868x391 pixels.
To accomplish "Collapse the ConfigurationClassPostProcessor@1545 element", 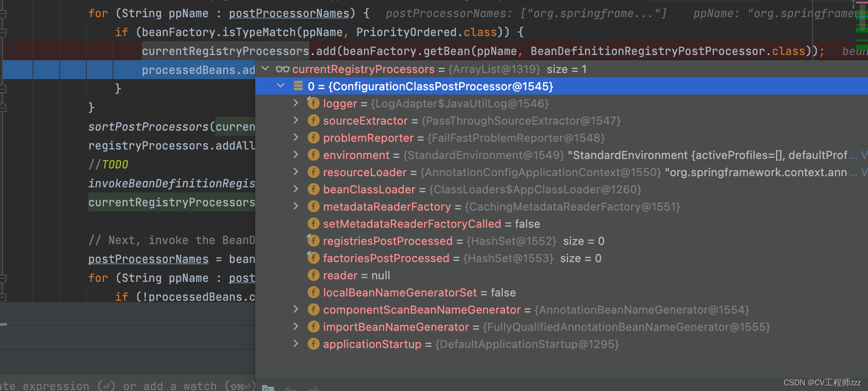I will 281,86.
